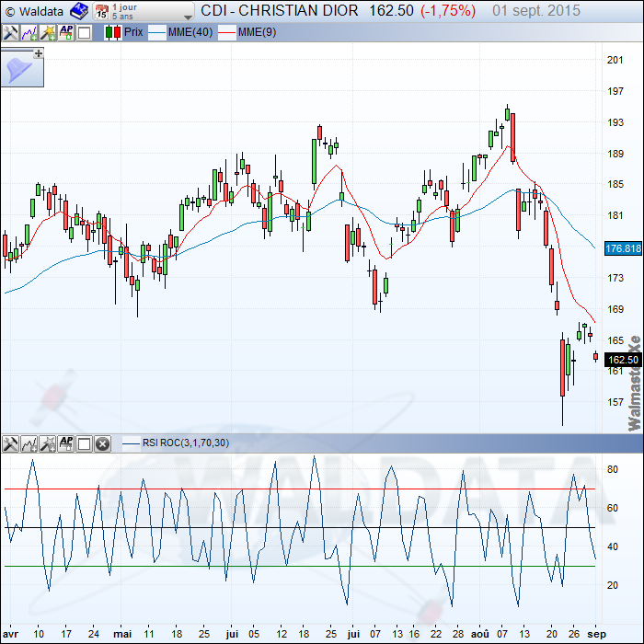Select the RSI ROC(3,1,70,30) legend label

coord(186,443)
